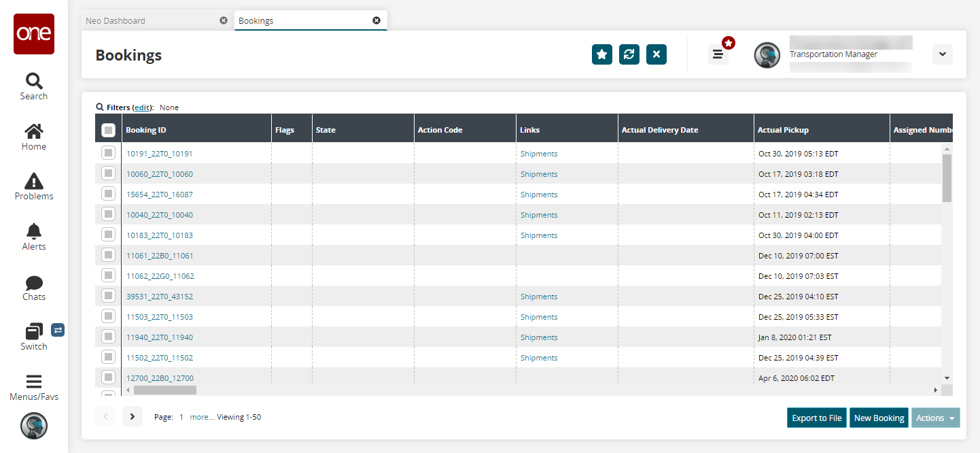Screen dimensions: 980x453
Task: Close the Bookings tab
Action: (x=377, y=20)
